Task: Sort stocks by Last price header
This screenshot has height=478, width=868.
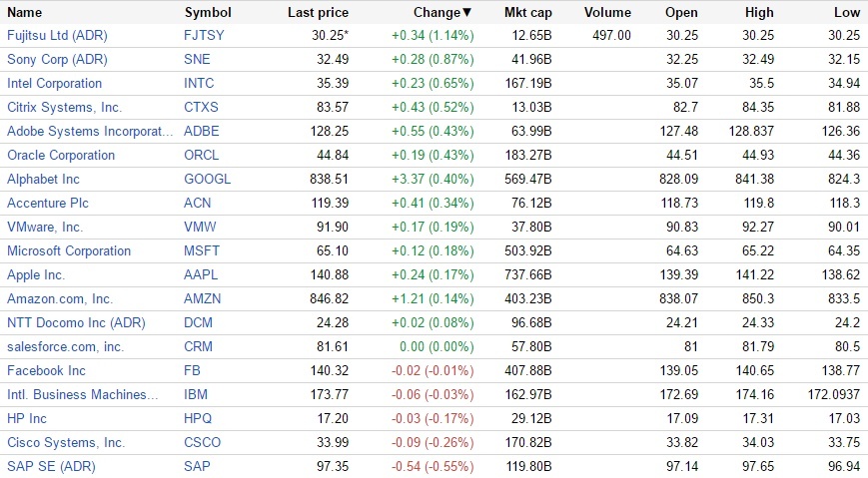Action: pyautogui.click(x=318, y=13)
